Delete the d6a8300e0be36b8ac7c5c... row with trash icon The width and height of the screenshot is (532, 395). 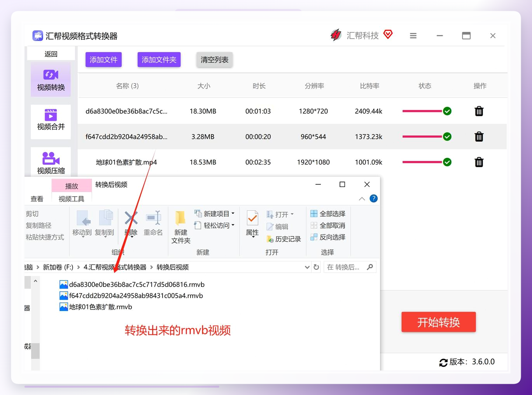pos(479,111)
